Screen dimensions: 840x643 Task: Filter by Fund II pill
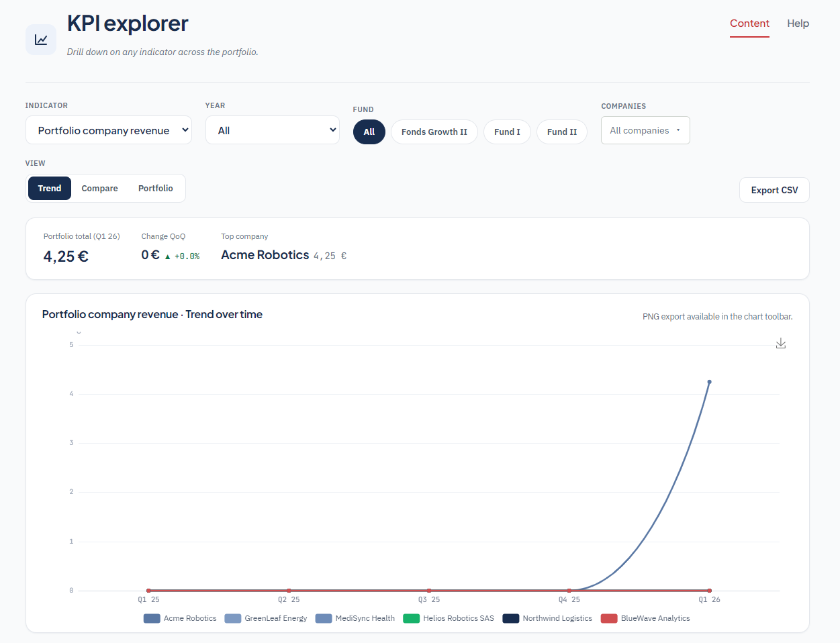(x=562, y=132)
